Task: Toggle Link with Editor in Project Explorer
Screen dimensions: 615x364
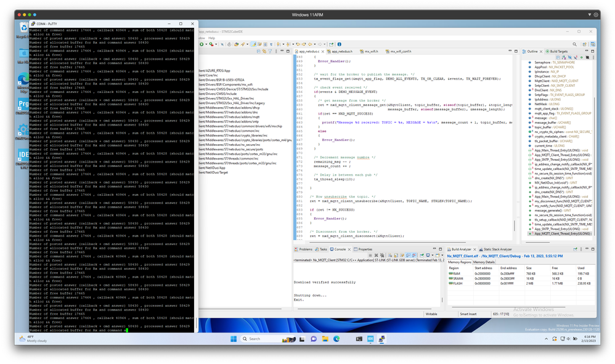Action: (264, 51)
